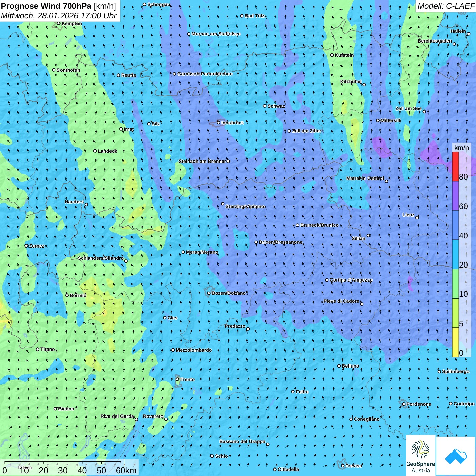This screenshot has height=476, width=476.
Task: Click the Bassano del Grappa label
Action: click(242, 441)
